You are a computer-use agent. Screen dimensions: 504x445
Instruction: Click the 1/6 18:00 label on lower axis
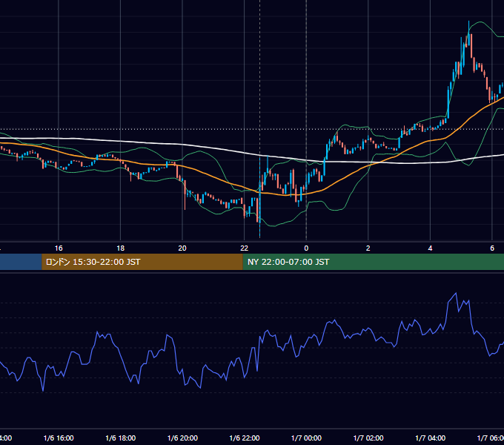[121, 438]
